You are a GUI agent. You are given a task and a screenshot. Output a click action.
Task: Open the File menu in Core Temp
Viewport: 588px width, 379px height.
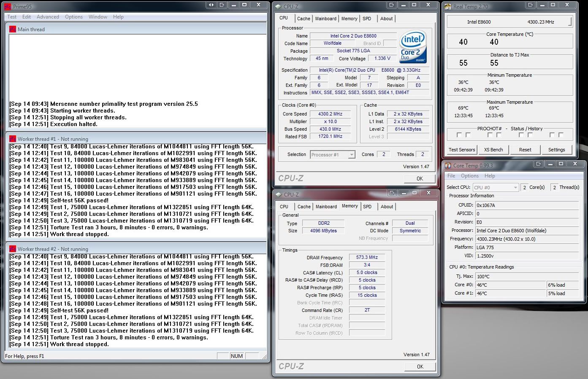pos(451,176)
